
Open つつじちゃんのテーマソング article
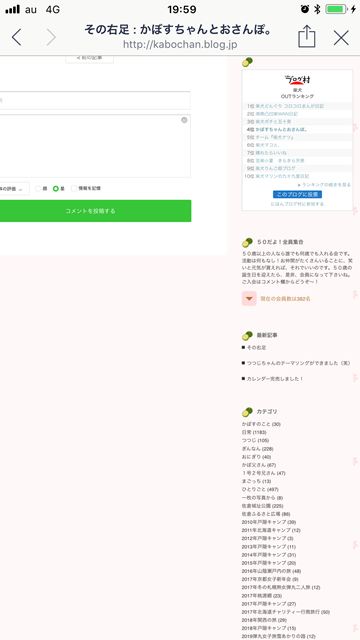298,363
